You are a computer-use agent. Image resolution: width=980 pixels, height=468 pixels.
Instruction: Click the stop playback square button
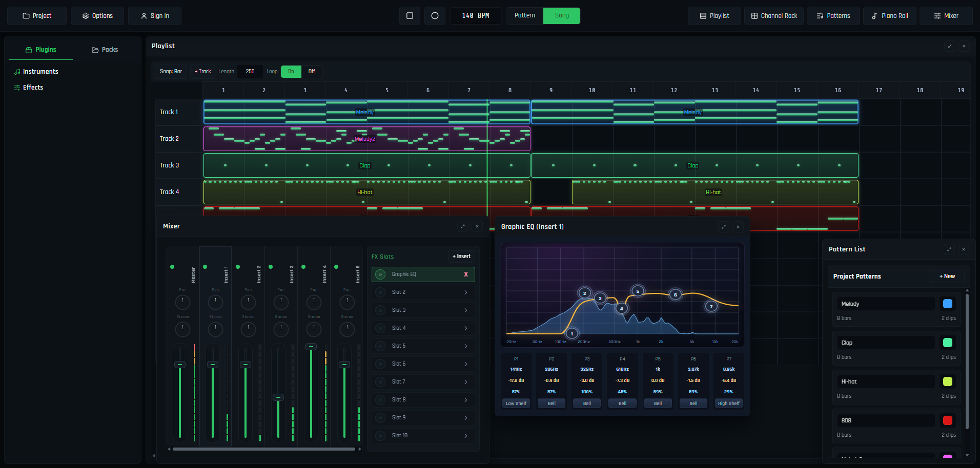click(410, 16)
